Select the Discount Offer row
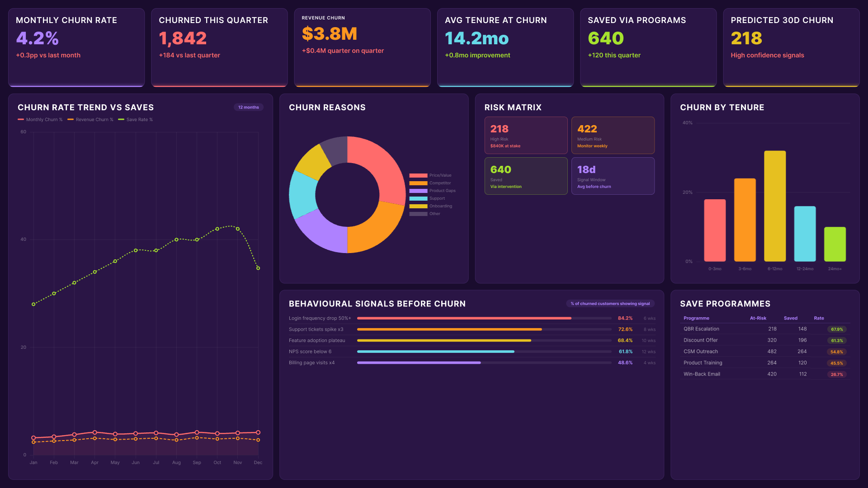The image size is (868, 488). click(765, 340)
